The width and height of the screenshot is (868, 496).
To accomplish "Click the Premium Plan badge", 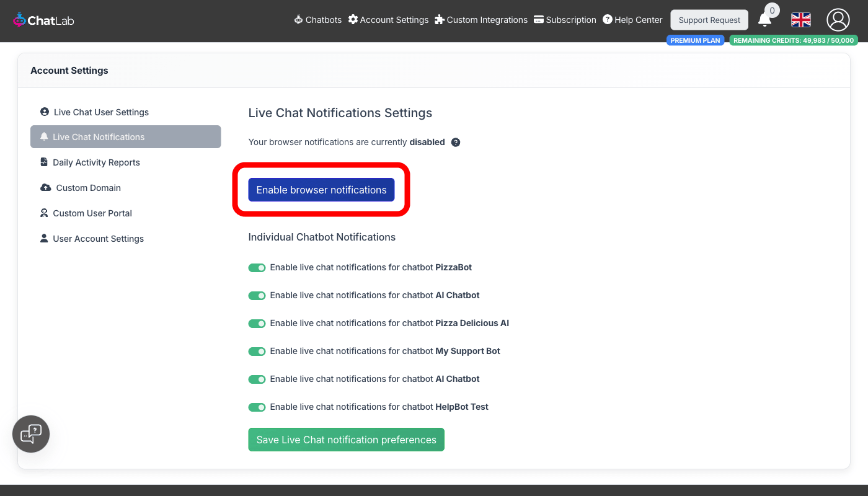I will click(695, 40).
